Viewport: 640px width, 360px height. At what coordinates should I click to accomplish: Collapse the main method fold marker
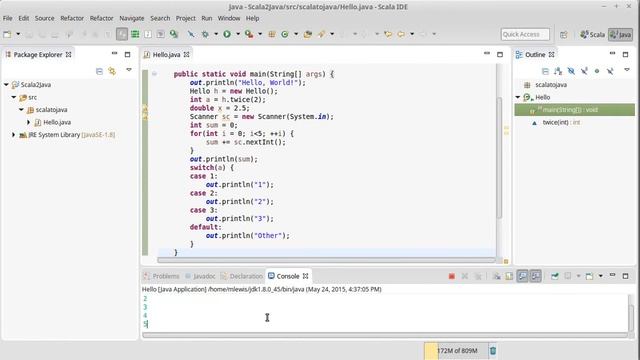click(x=154, y=74)
